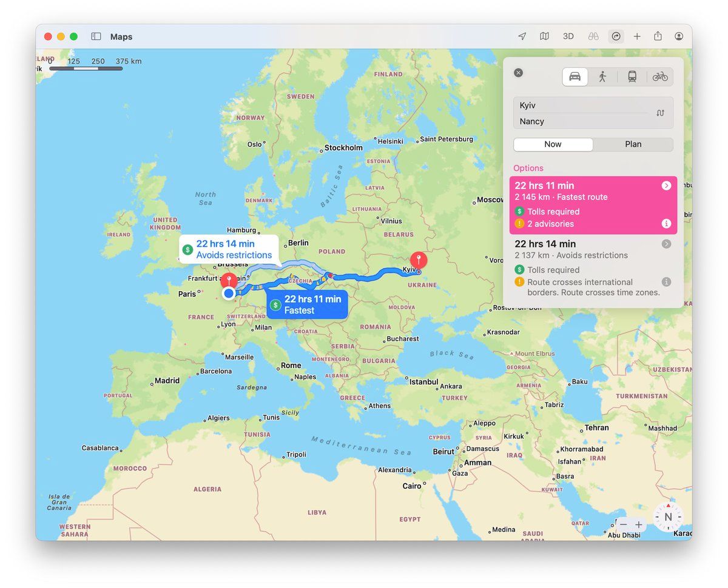Image resolution: width=728 pixels, height=588 pixels.
Task: Switch map to 3D view
Action: click(568, 36)
